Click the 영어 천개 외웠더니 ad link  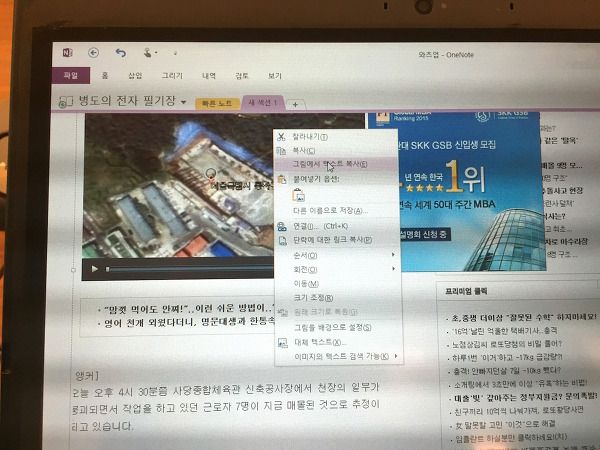[189, 322]
